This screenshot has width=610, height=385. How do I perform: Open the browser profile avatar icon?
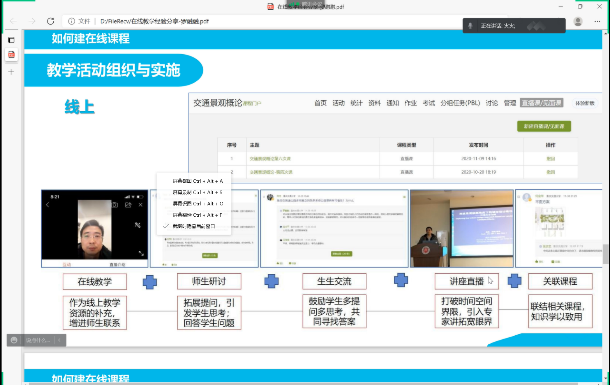point(578,21)
